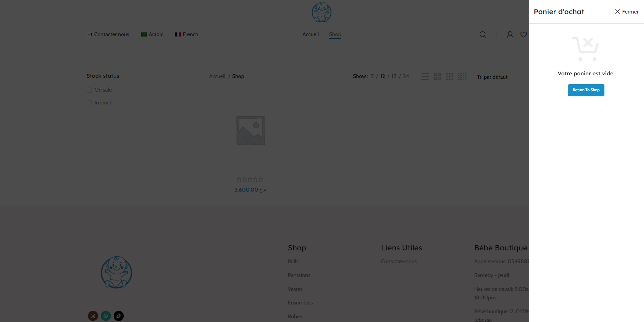Open the TikTok social icon

point(118,316)
